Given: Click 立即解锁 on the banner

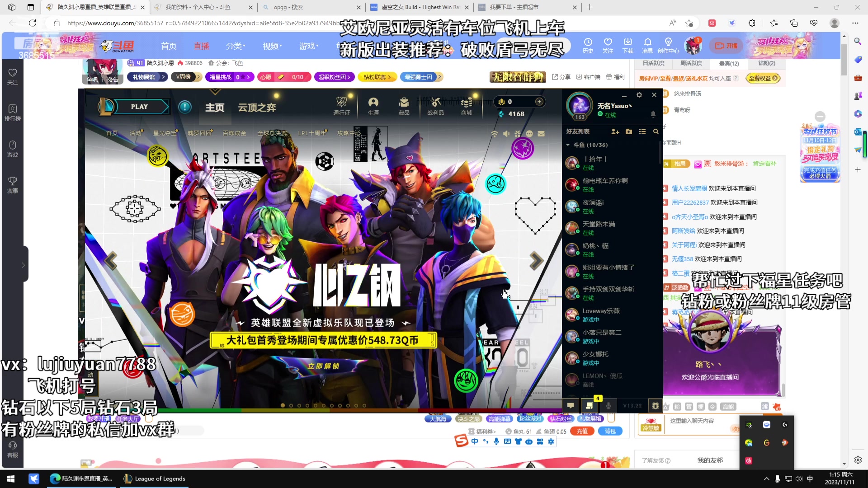Looking at the screenshot, I should (323, 366).
